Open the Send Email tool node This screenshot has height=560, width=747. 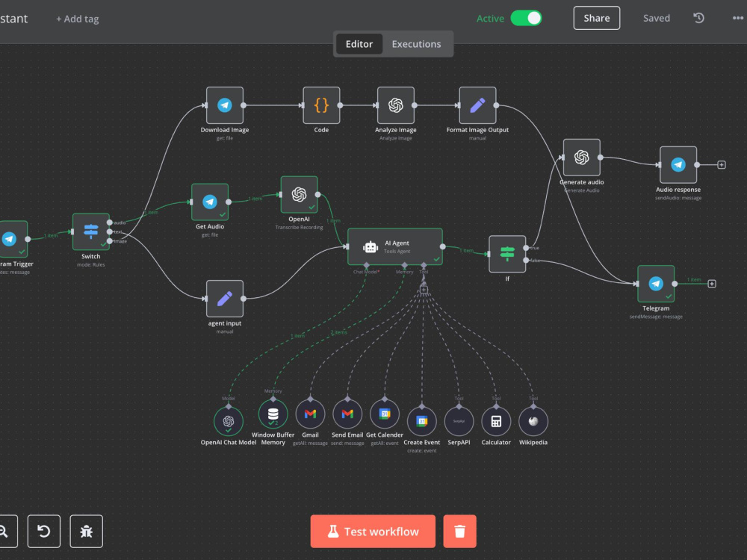[x=347, y=414]
